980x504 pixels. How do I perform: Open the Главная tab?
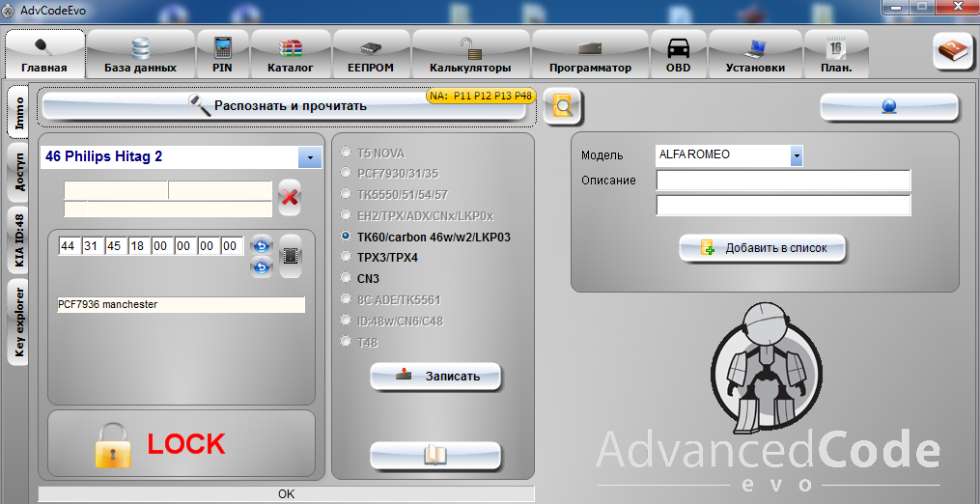(x=44, y=54)
